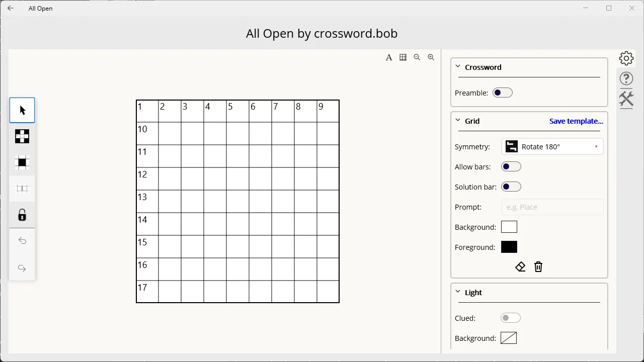Enable the Allow bars switch
The width and height of the screenshot is (644, 362).
(x=511, y=166)
